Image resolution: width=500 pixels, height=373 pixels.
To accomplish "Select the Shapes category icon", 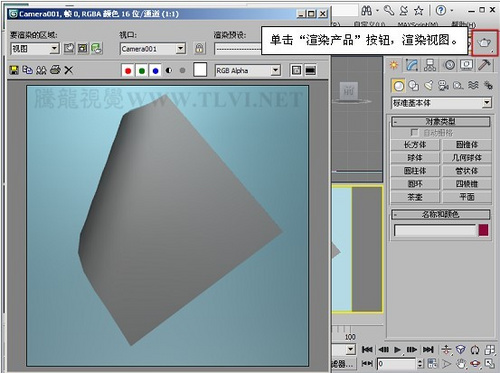I will coord(414,86).
